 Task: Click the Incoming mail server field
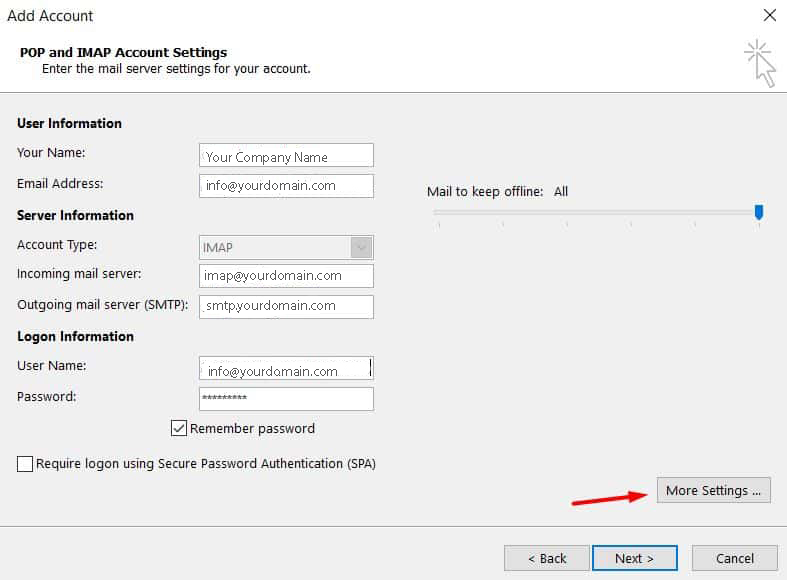286,276
